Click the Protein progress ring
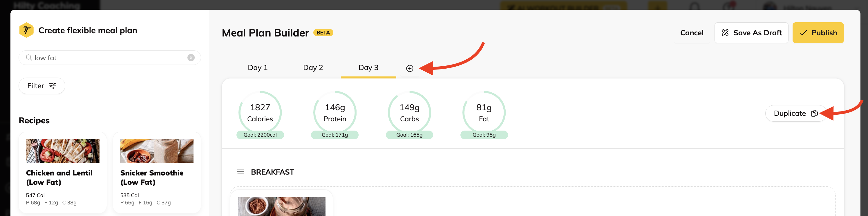Viewport: 868px width, 216px height. [x=334, y=112]
